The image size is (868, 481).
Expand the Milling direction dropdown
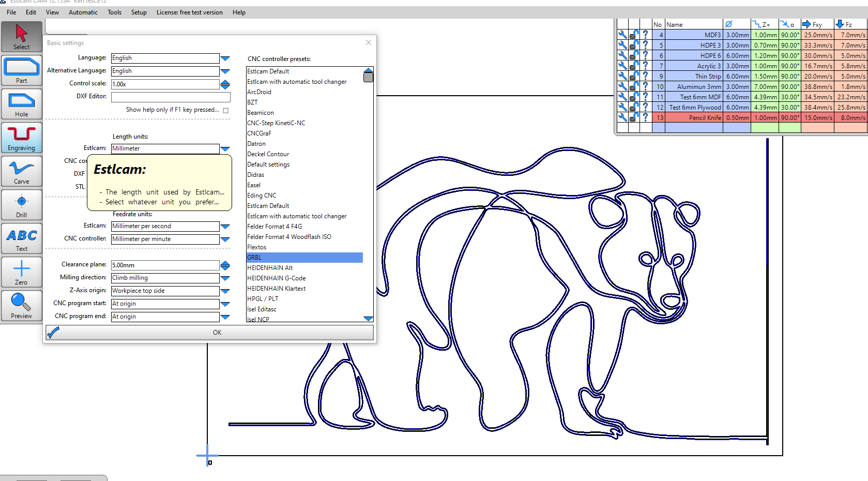(225, 278)
